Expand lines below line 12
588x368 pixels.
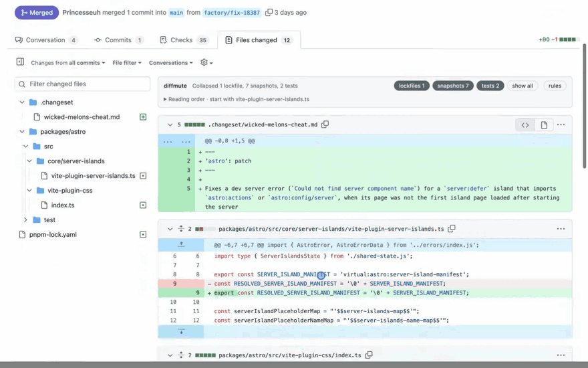[181, 332]
